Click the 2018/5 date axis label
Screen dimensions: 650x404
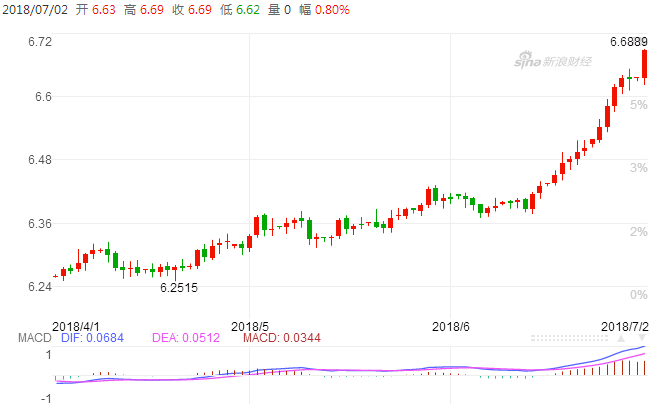251,326
